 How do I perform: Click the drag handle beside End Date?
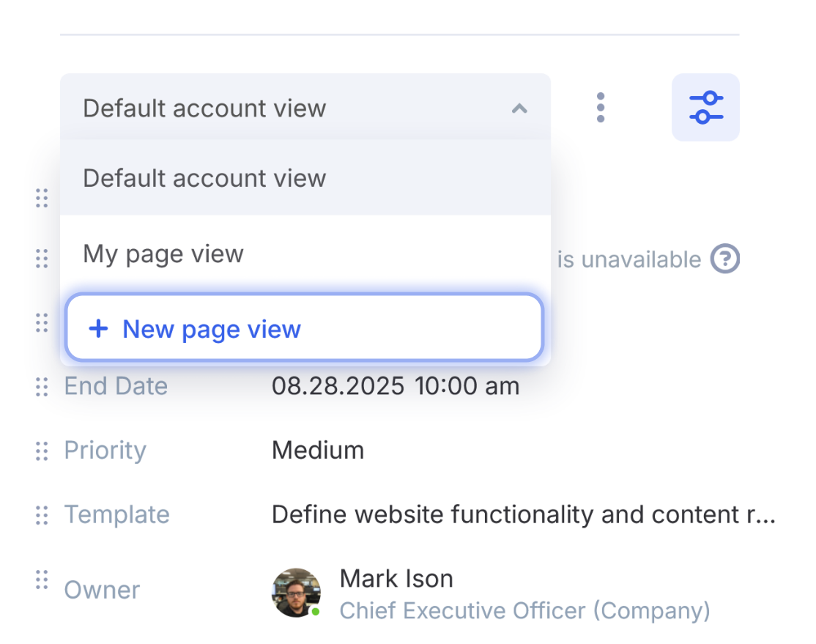click(x=42, y=386)
